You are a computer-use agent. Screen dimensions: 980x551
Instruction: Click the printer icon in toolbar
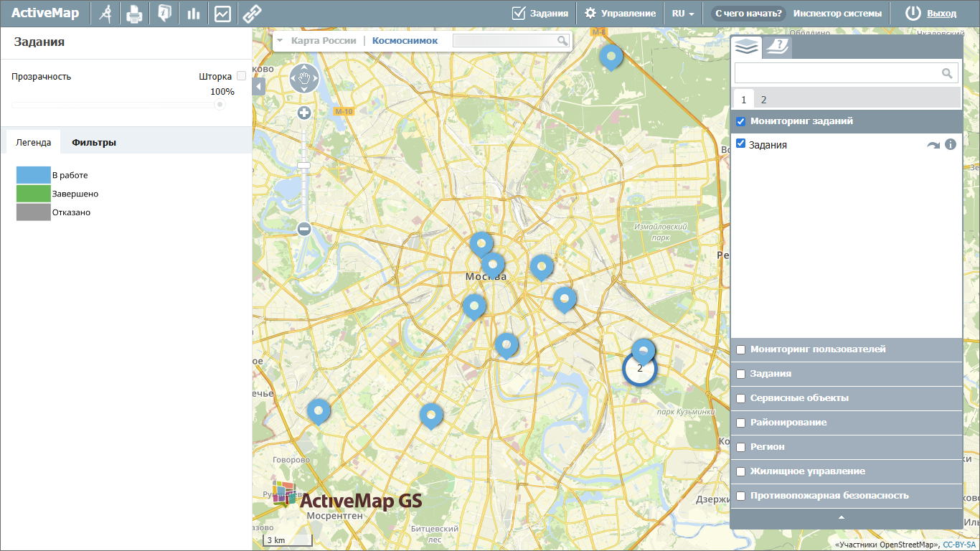pyautogui.click(x=134, y=14)
